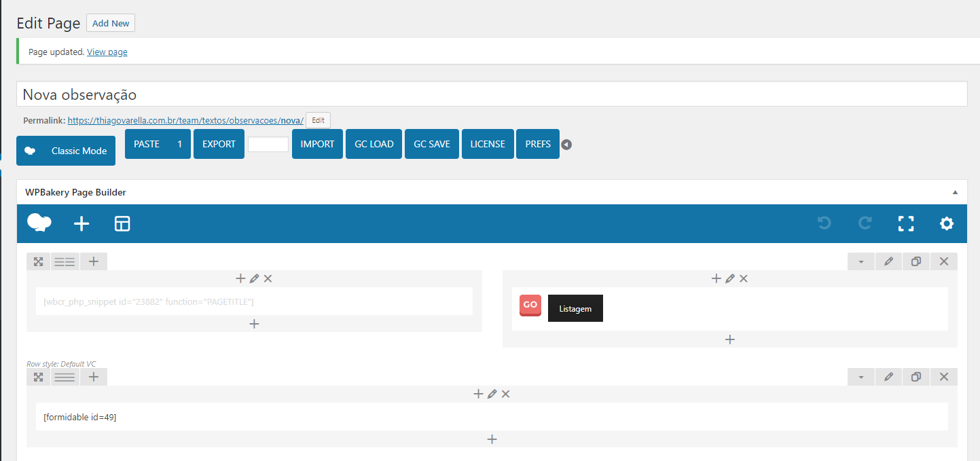Delete the formidable row
The image size is (980, 461).
[944, 377]
